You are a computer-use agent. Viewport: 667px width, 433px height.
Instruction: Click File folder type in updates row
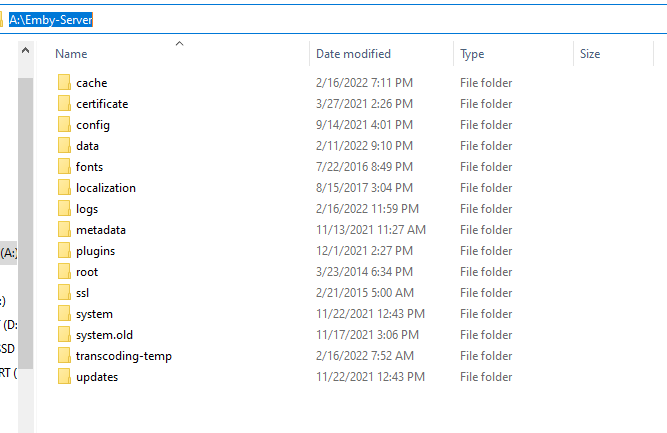[x=486, y=377]
